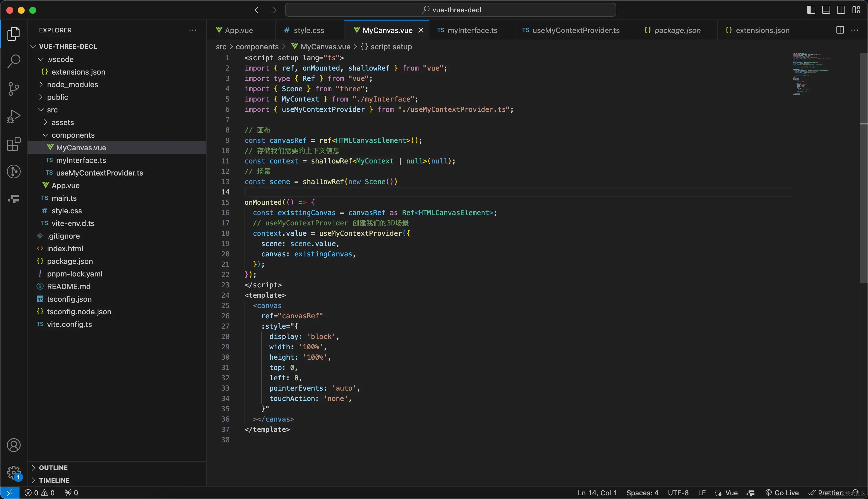Toggle the primary side bar visibility
The height and width of the screenshot is (499, 868).
[811, 10]
